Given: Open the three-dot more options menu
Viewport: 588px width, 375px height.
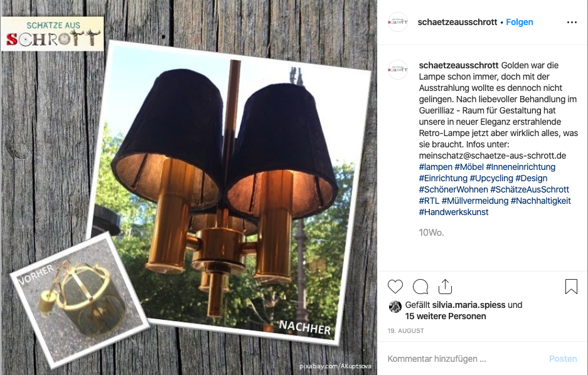Looking at the screenshot, I should 572,23.
